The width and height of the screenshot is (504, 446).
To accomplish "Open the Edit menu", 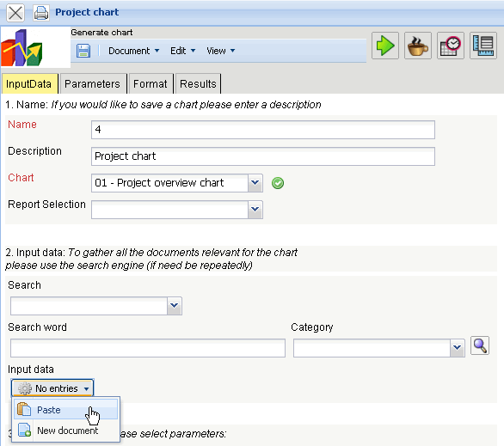I will pos(182,51).
